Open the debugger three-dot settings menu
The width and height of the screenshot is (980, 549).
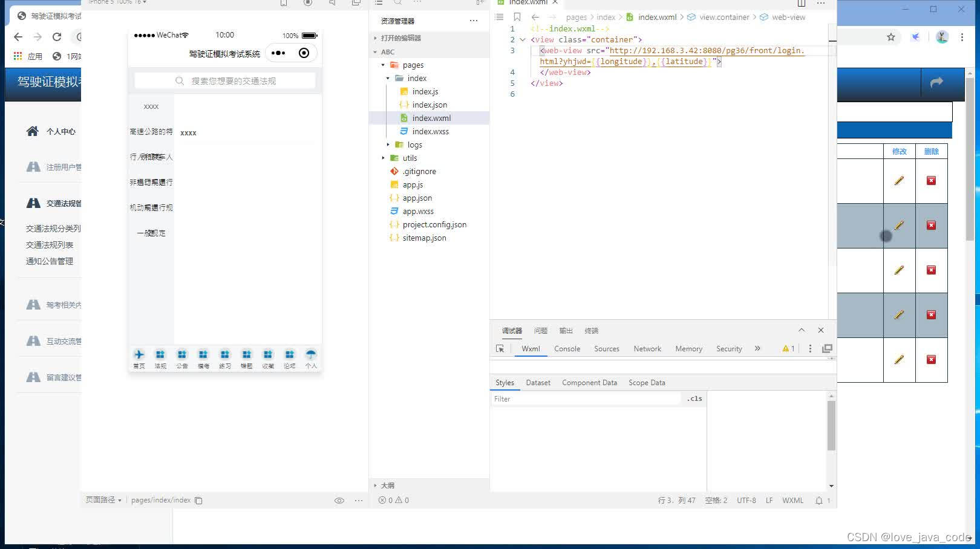(810, 349)
